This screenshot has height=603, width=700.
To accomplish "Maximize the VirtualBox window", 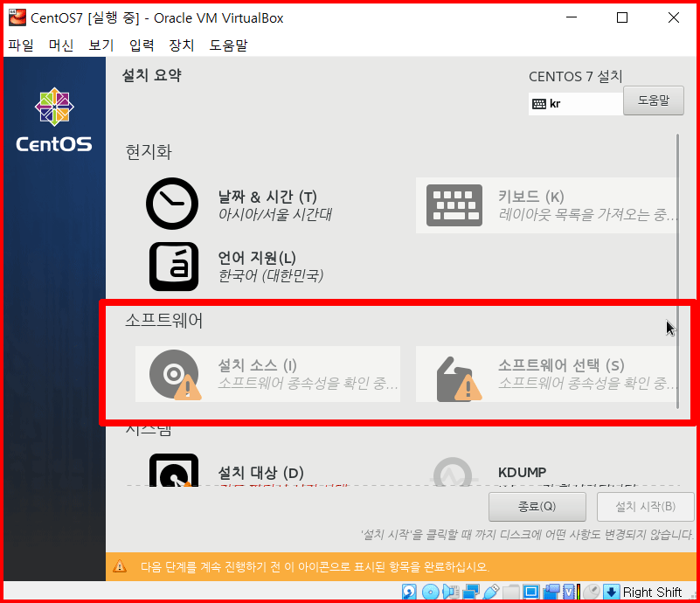I will (x=622, y=17).
